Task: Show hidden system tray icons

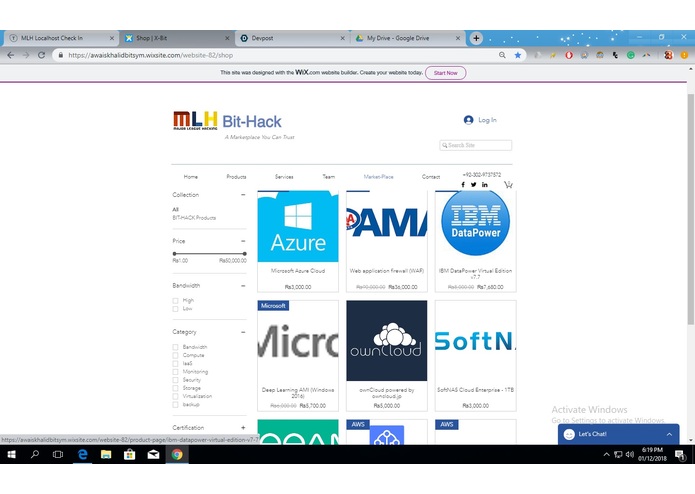Action: pos(606,455)
